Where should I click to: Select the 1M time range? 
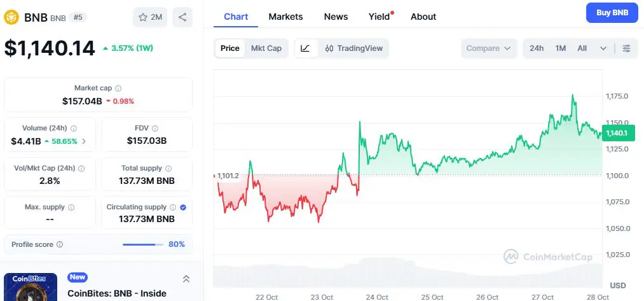561,48
